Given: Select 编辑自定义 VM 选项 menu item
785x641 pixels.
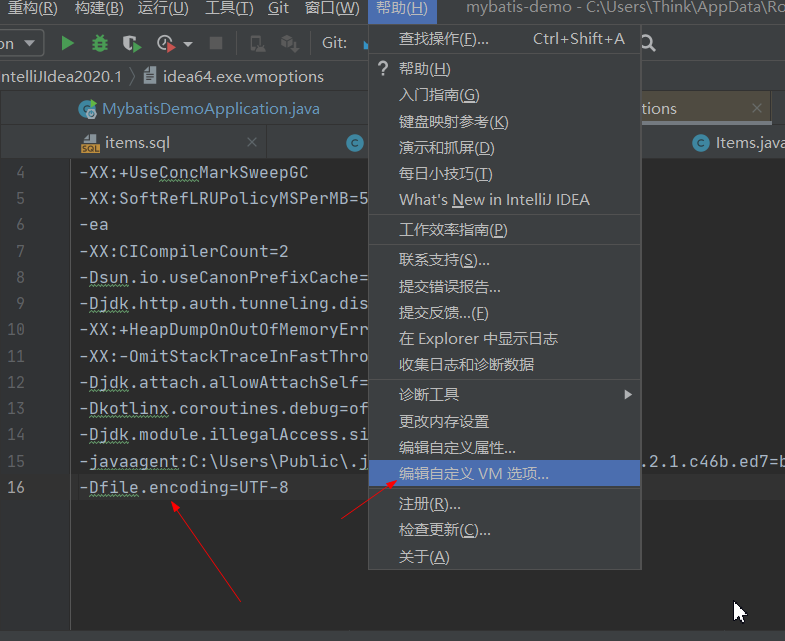Looking at the screenshot, I should (473, 474).
